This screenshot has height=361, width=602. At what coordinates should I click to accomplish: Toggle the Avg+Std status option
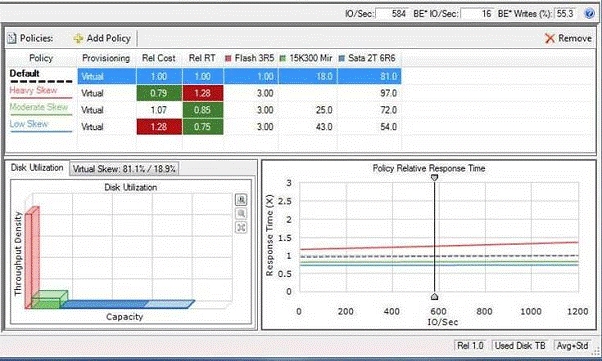572,346
